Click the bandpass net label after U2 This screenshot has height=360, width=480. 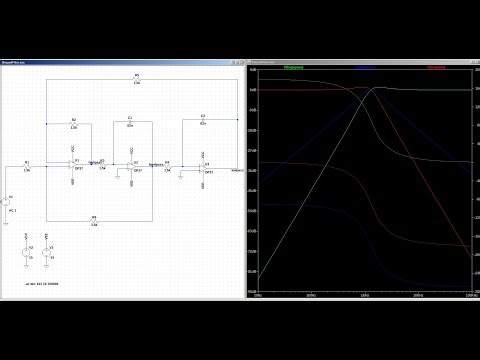point(156,164)
